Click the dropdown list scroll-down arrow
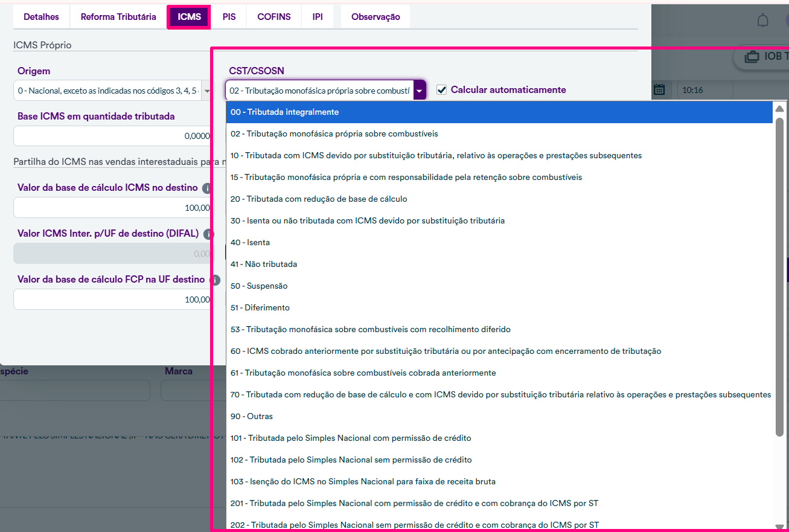This screenshot has width=789, height=532. tap(779, 526)
